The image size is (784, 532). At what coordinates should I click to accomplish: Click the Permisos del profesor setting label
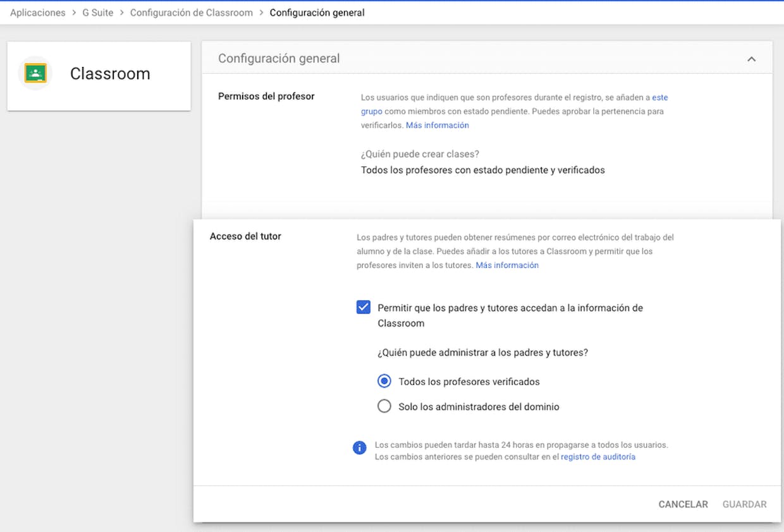point(266,96)
